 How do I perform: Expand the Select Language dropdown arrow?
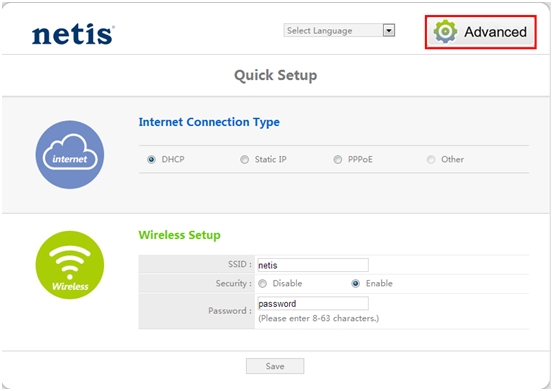389,30
